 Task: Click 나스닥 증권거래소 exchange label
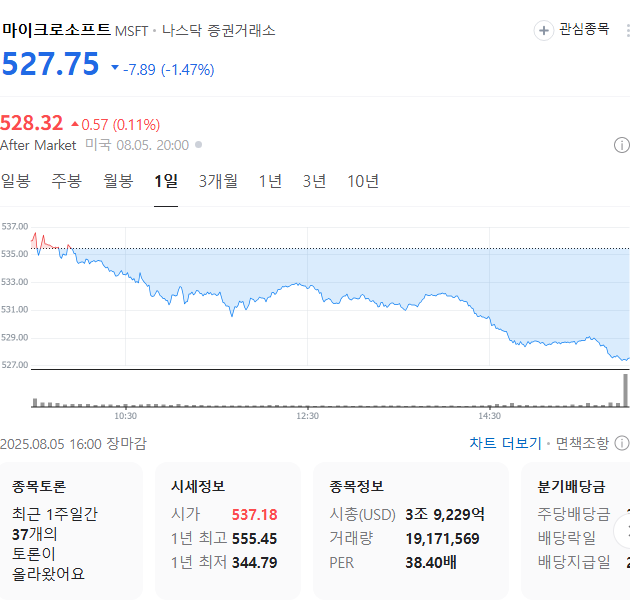pyautogui.click(x=219, y=31)
